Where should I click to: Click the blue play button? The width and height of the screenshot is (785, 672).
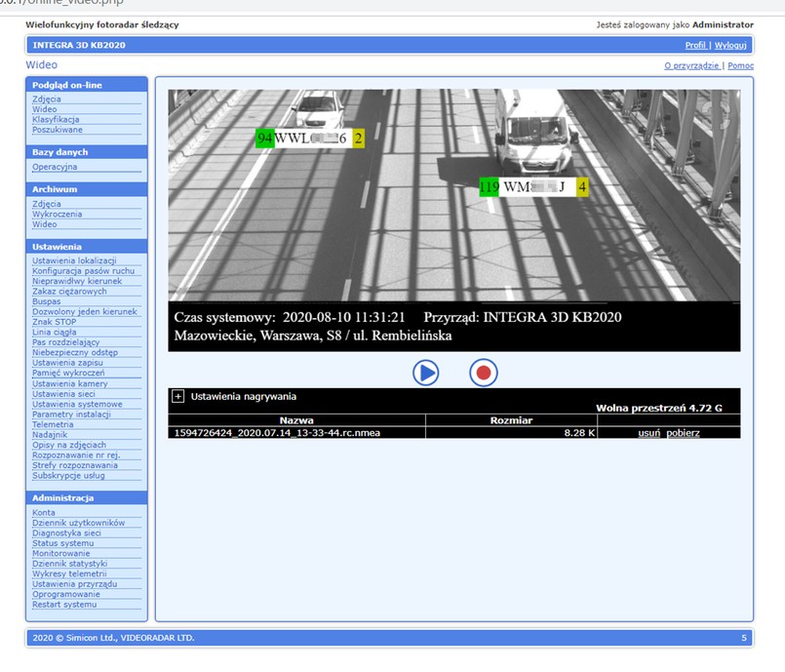click(425, 372)
